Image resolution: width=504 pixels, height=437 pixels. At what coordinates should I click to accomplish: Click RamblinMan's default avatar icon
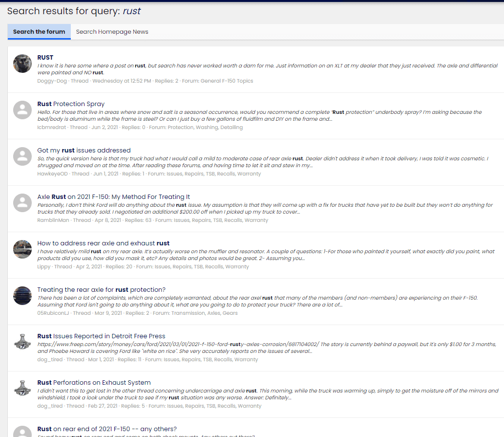coord(22,203)
